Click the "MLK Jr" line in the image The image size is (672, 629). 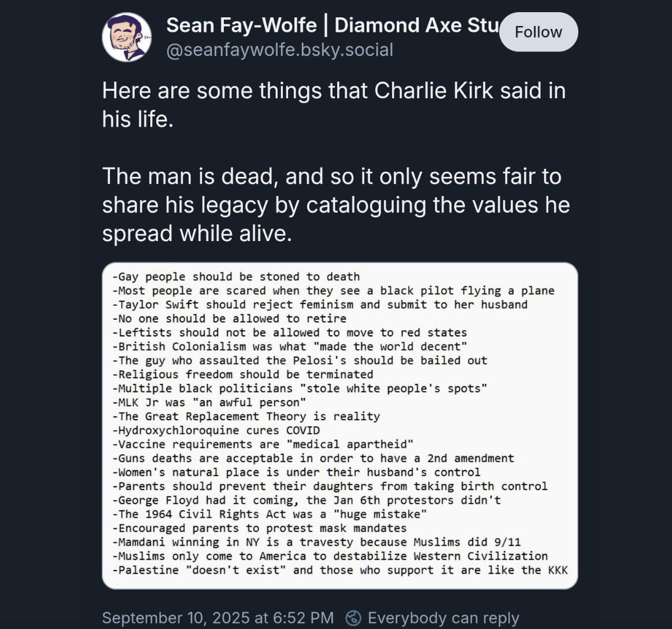209,402
